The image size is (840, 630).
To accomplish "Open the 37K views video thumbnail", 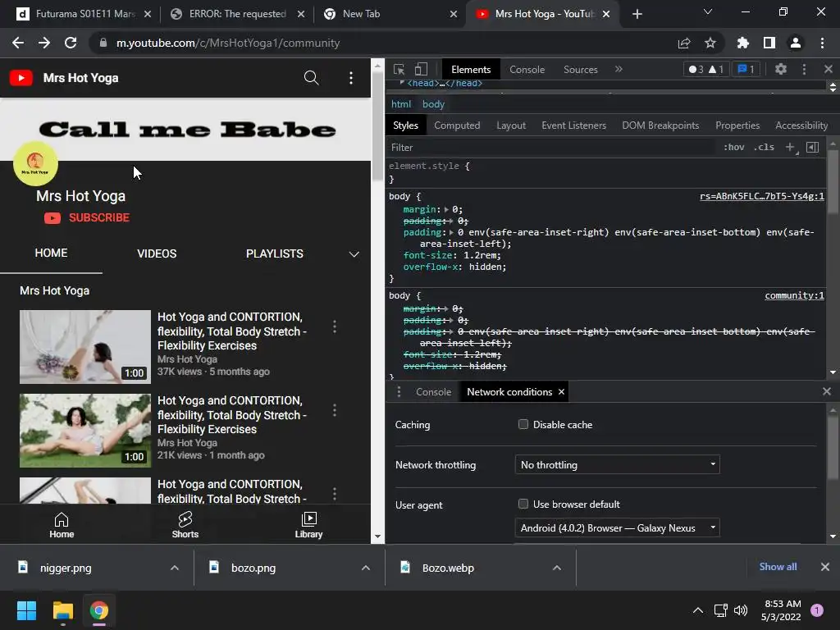I will 85,347.
